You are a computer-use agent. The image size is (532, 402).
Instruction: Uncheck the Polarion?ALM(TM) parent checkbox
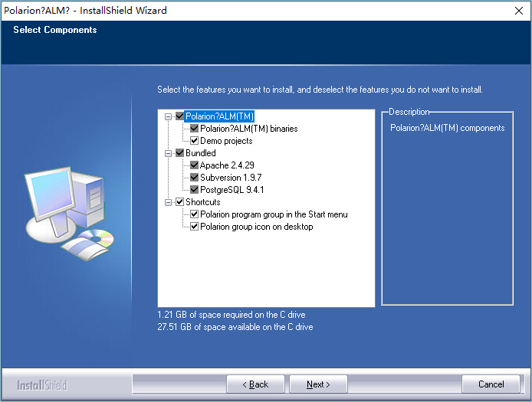pos(180,116)
